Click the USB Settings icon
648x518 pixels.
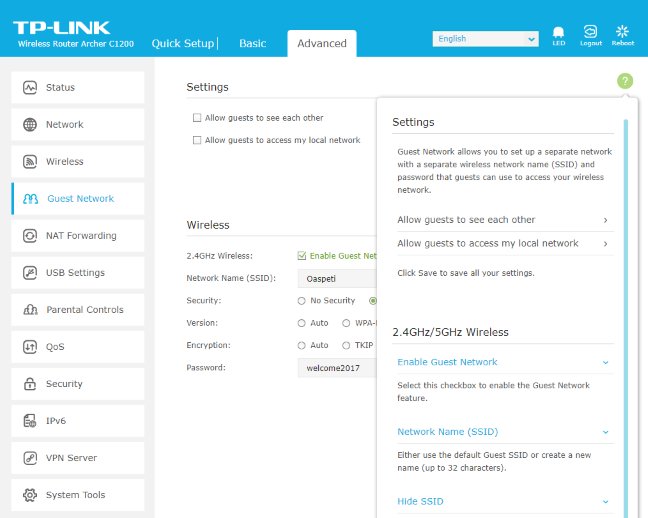30,273
